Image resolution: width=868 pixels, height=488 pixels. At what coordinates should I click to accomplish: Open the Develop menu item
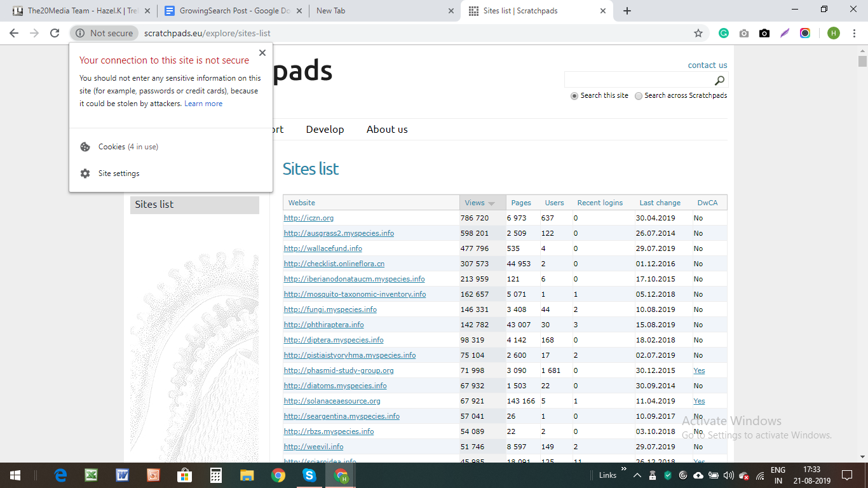[325, 129]
